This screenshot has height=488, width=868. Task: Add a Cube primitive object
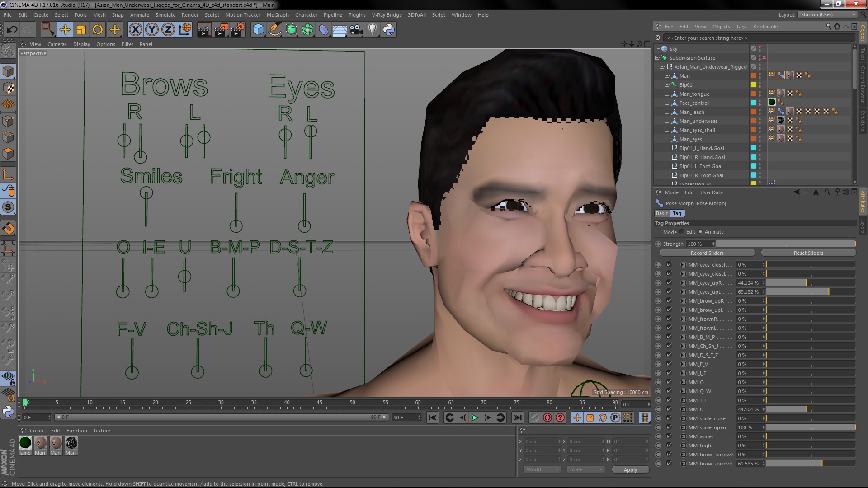(258, 30)
